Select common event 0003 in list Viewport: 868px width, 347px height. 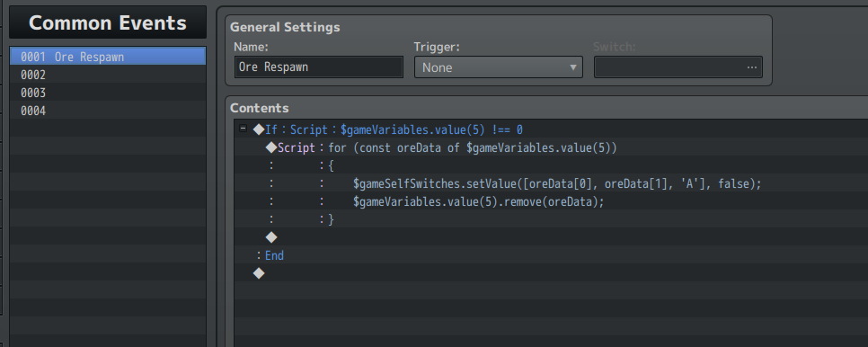tap(108, 93)
